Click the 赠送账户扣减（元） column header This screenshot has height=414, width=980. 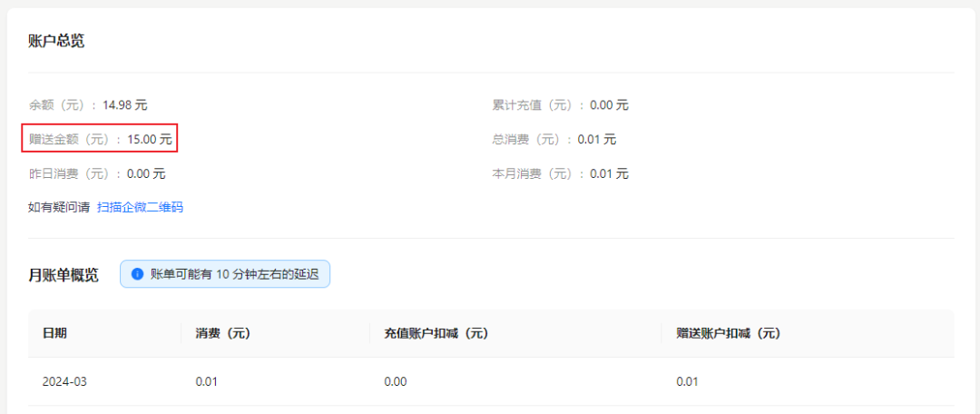pos(729,333)
